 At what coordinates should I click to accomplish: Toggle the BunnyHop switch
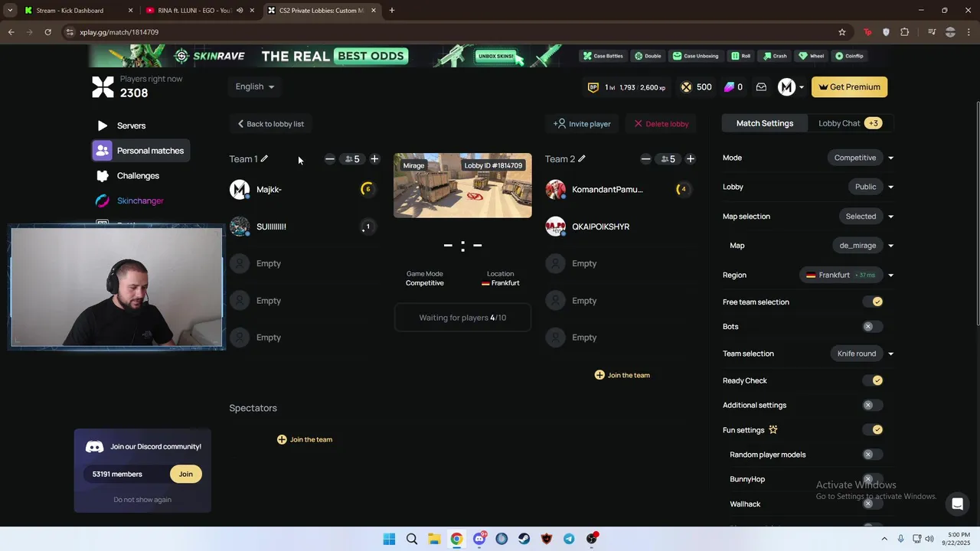pyautogui.click(x=873, y=479)
